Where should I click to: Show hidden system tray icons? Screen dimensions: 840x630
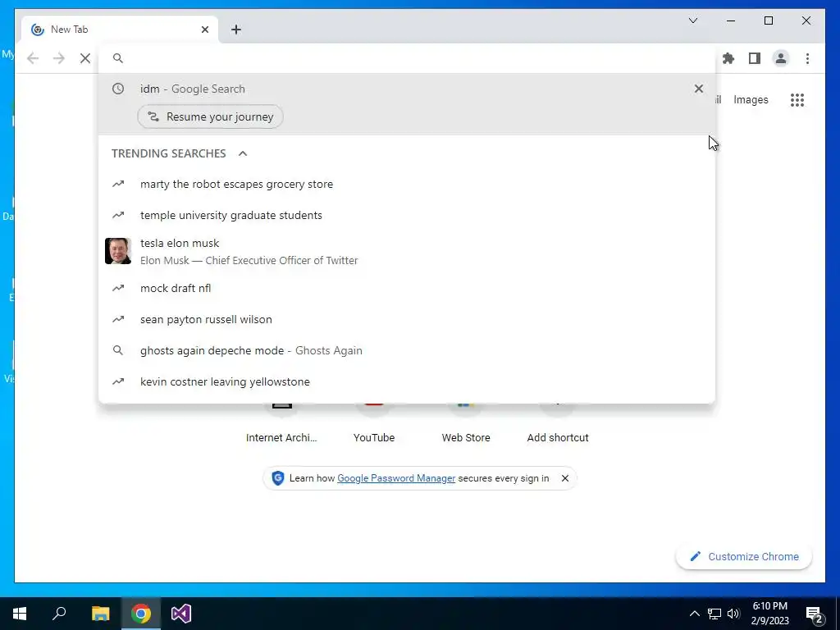694,614
